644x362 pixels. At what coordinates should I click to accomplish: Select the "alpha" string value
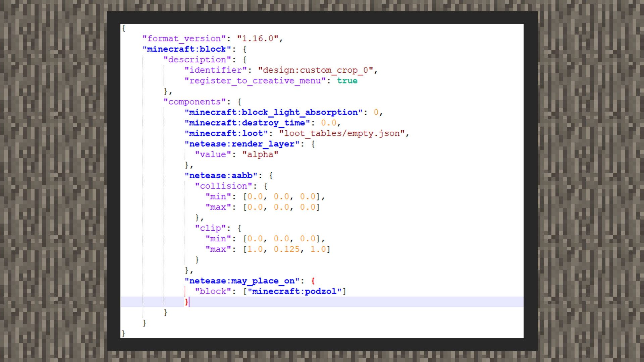pos(260,155)
